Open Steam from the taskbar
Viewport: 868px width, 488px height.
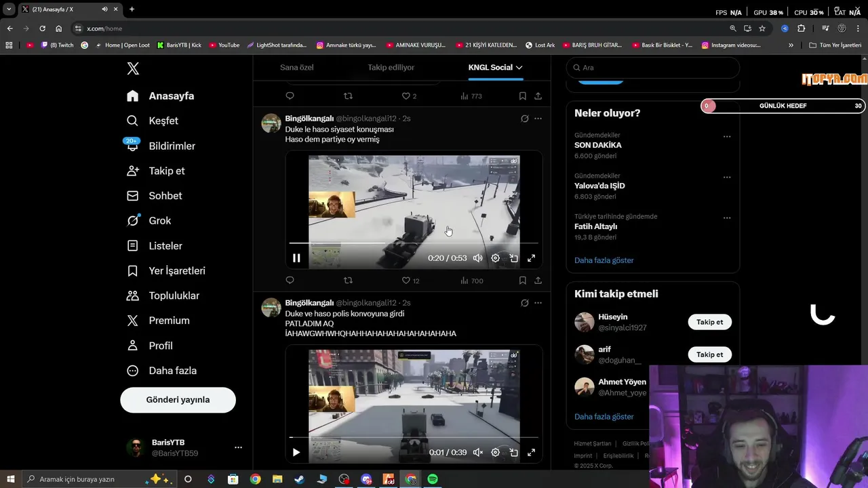[x=299, y=479]
